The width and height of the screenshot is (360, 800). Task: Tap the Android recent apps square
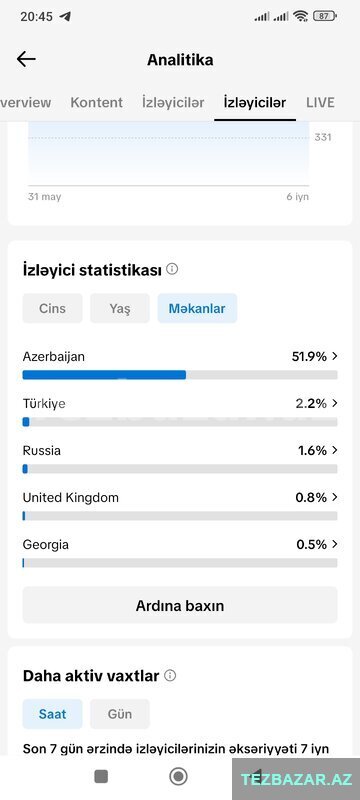pos(101,777)
